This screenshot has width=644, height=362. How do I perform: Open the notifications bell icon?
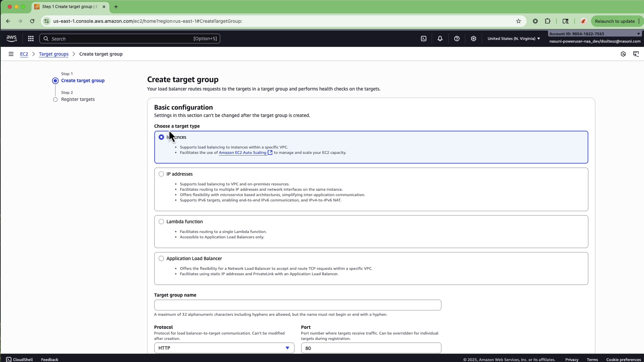pyautogui.click(x=440, y=39)
